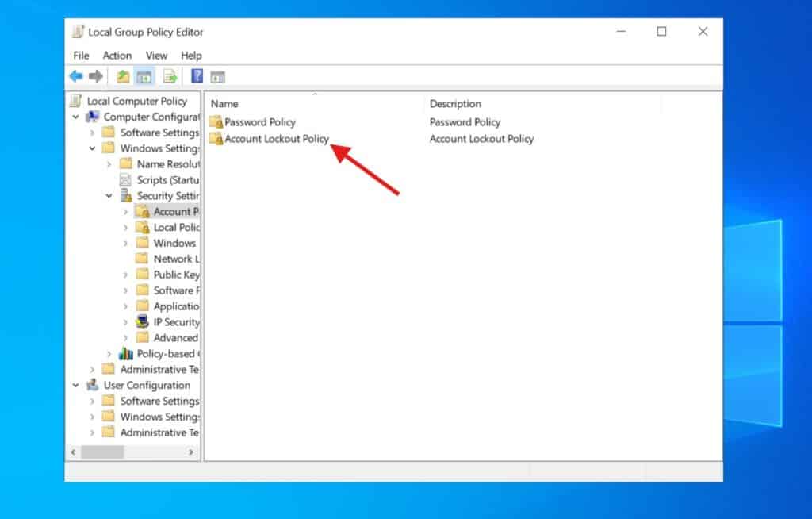Select Software Settings under User Configuration
The width and height of the screenshot is (812, 519).
tap(159, 401)
